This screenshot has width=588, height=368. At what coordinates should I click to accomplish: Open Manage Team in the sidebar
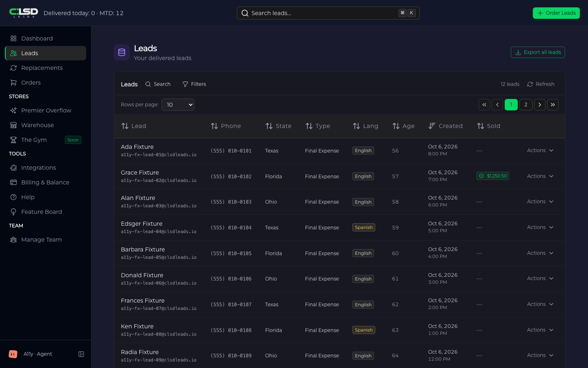point(46,240)
